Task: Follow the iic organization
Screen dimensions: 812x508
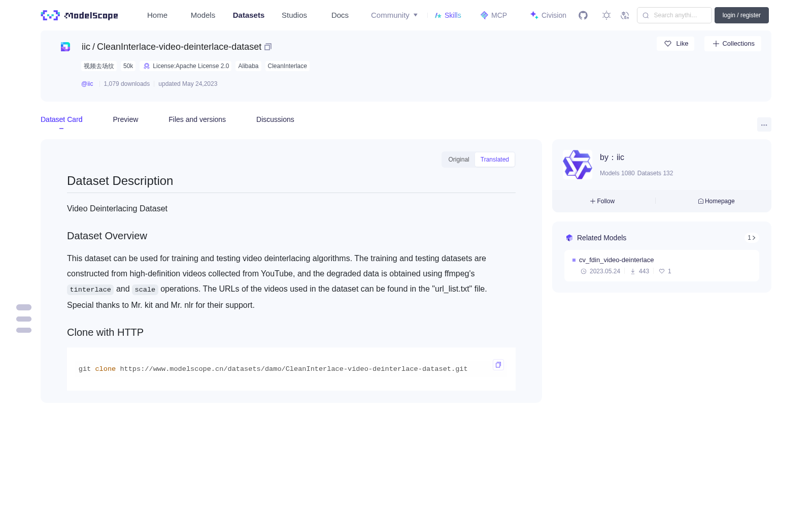Action: point(602,201)
